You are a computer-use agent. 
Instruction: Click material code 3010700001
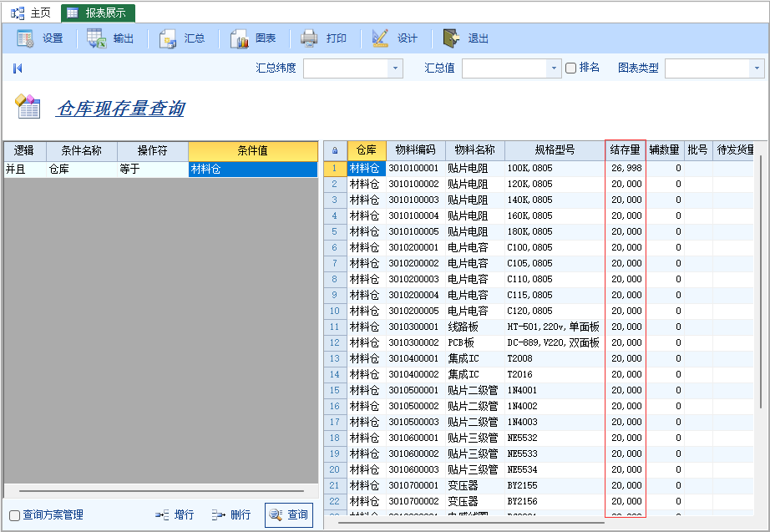tap(414, 486)
